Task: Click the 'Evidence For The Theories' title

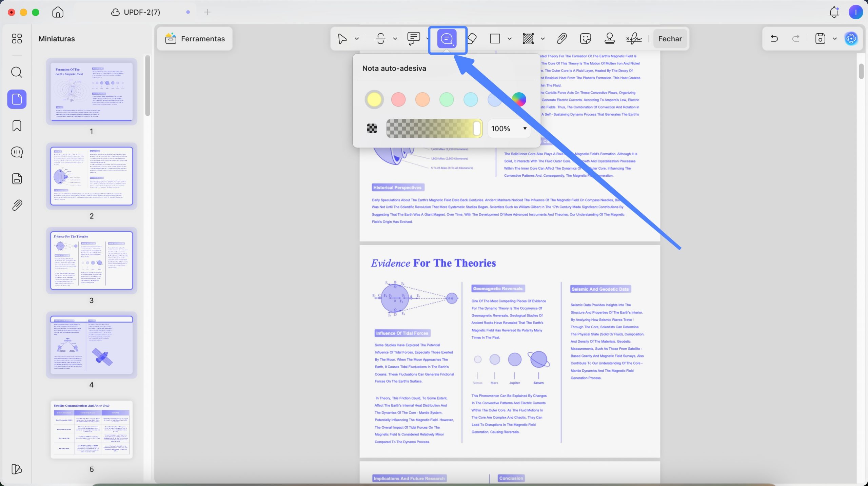Action: point(433,263)
